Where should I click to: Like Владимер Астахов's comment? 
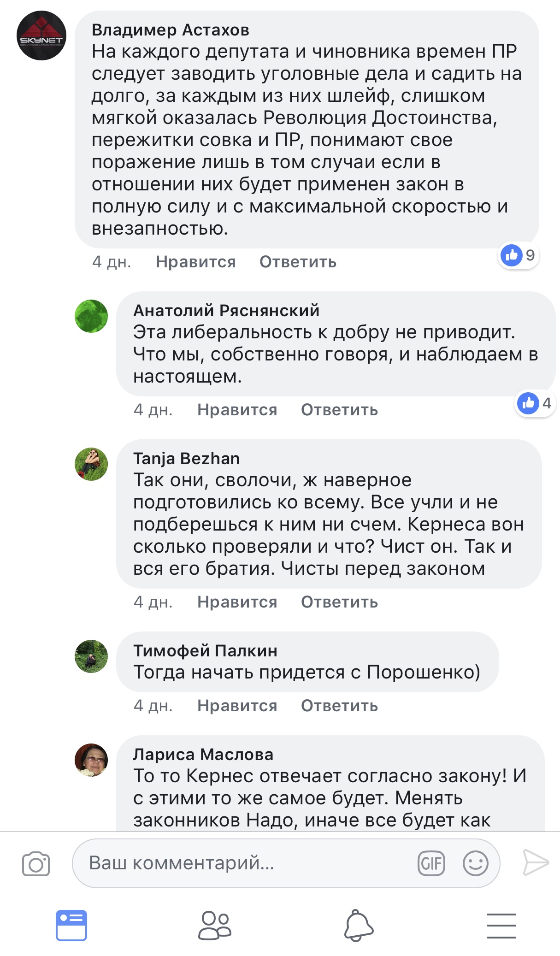tap(195, 262)
